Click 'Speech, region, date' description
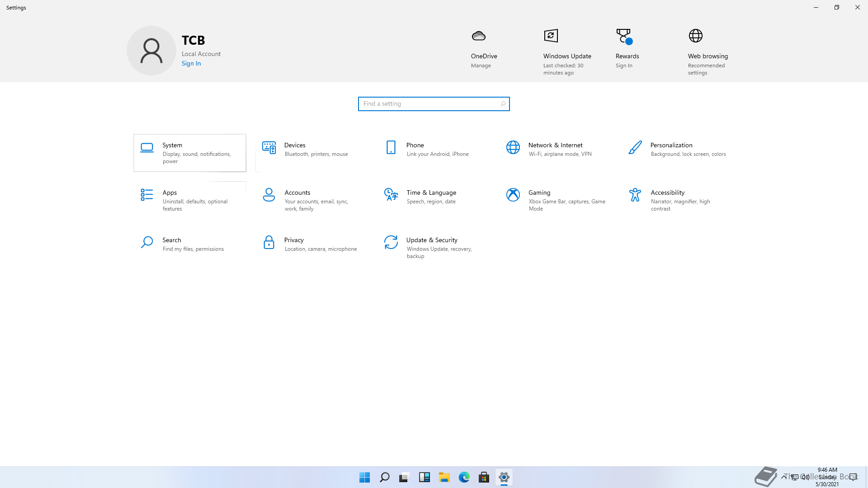Image resolution: width=868 pixels, height=488 pixels. point(431,202)
